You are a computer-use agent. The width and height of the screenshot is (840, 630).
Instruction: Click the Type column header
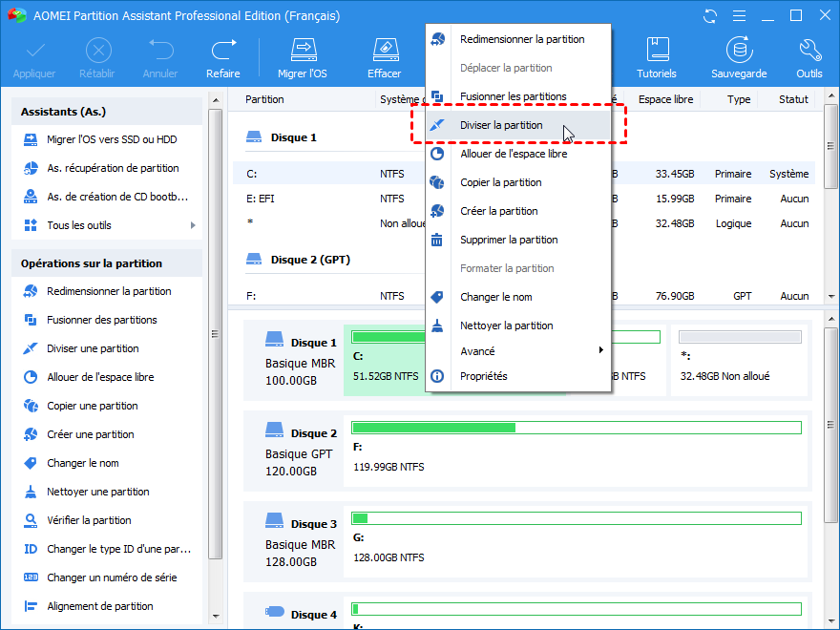pyautogui.click(x=739, y=99)
